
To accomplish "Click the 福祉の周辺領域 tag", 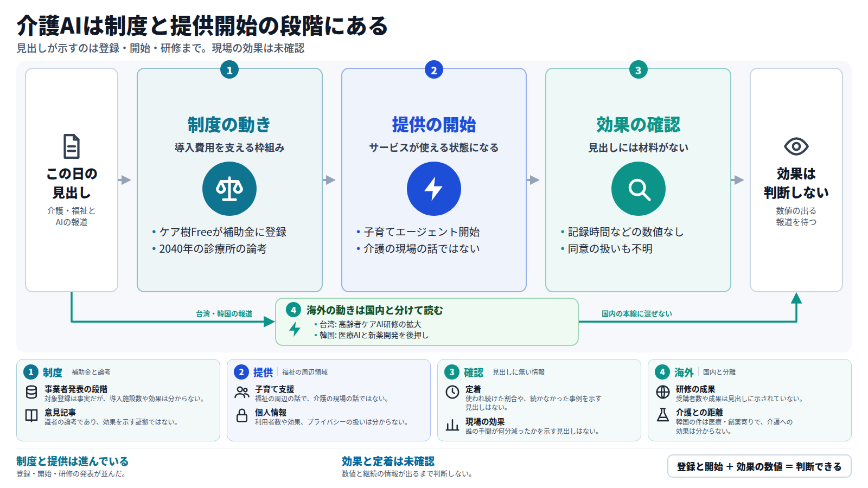I will click(x=305, y=372).
